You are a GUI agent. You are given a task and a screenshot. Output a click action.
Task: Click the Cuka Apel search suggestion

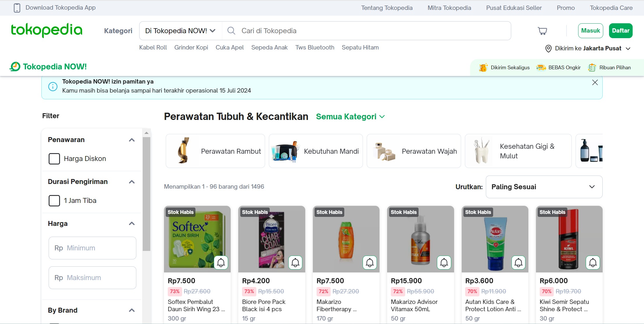230,47
